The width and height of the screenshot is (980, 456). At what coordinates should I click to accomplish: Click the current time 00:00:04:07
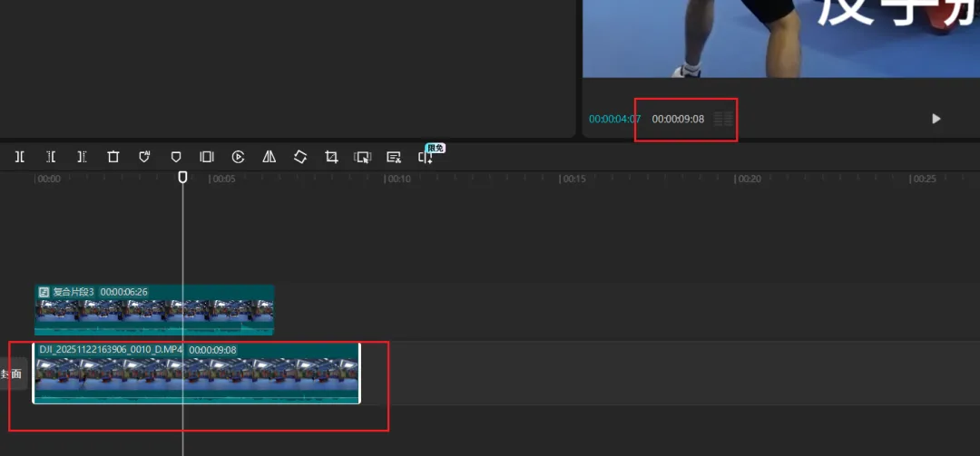614,119
